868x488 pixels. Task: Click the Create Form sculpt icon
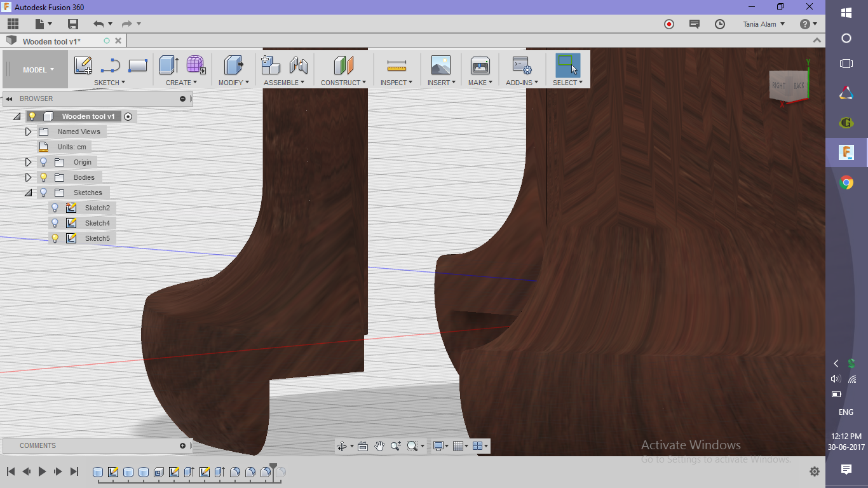(196, 65)
